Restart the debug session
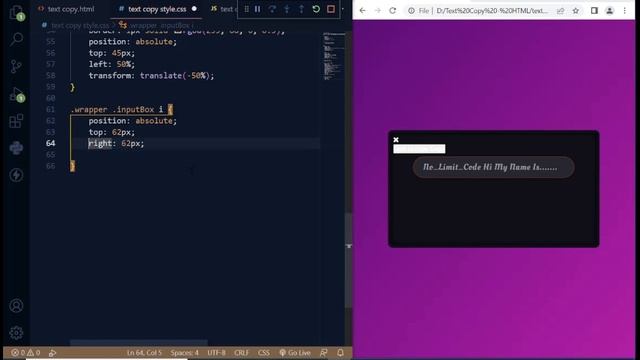640x360 pixels. [316, 9]
